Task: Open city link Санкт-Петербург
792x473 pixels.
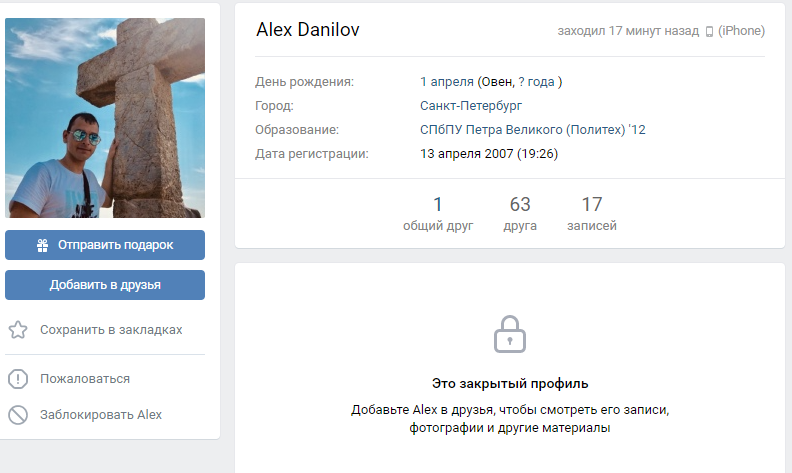Action: 471,106
